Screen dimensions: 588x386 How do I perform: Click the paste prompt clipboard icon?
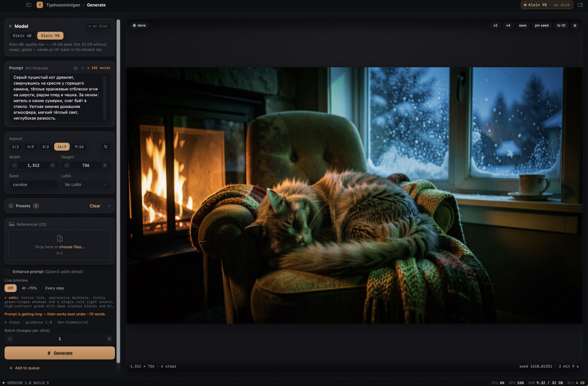[76, 68]
